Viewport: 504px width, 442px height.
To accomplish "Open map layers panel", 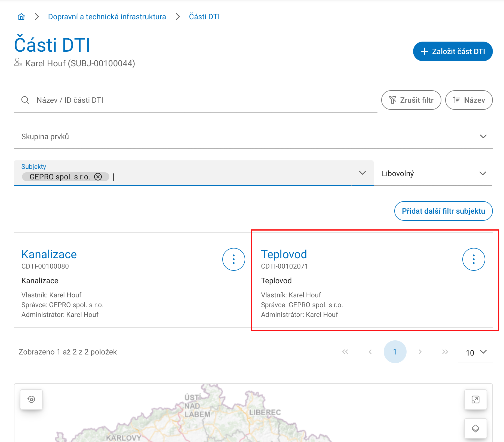I will coord(475,428).
